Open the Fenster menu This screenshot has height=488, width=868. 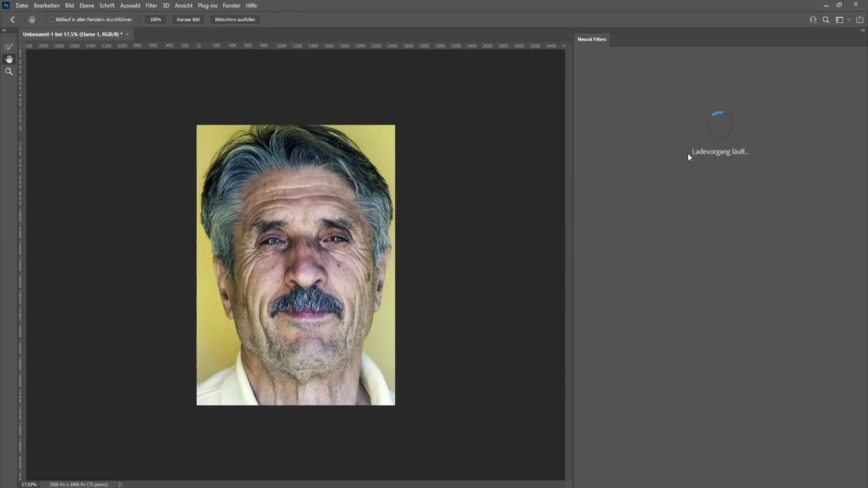[231, 5]
